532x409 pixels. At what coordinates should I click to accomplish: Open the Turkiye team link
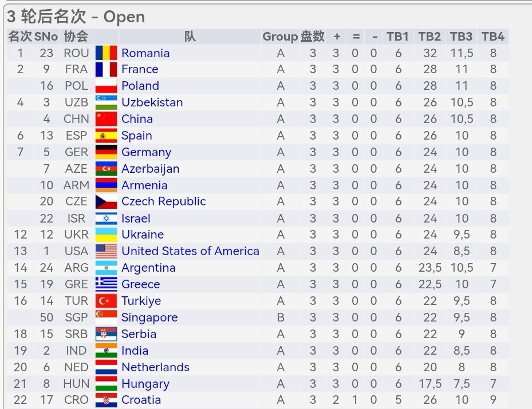(141, 301)
